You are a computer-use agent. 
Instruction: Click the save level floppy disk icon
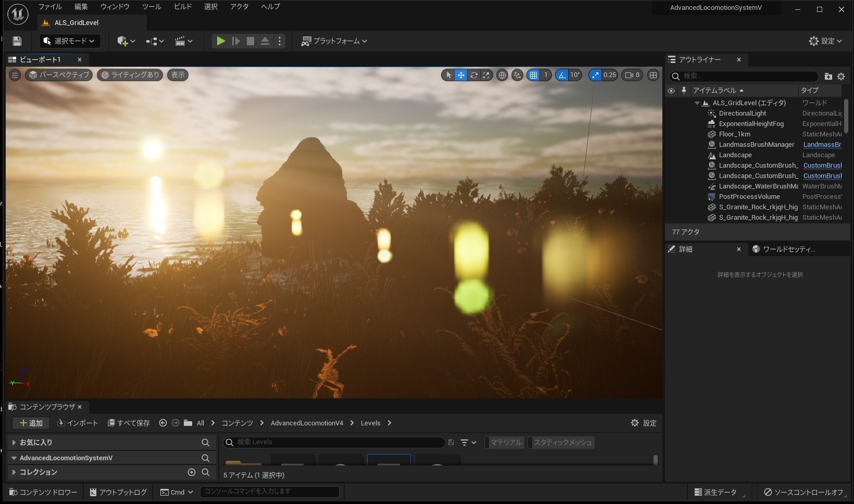click(x=17, y=41)
